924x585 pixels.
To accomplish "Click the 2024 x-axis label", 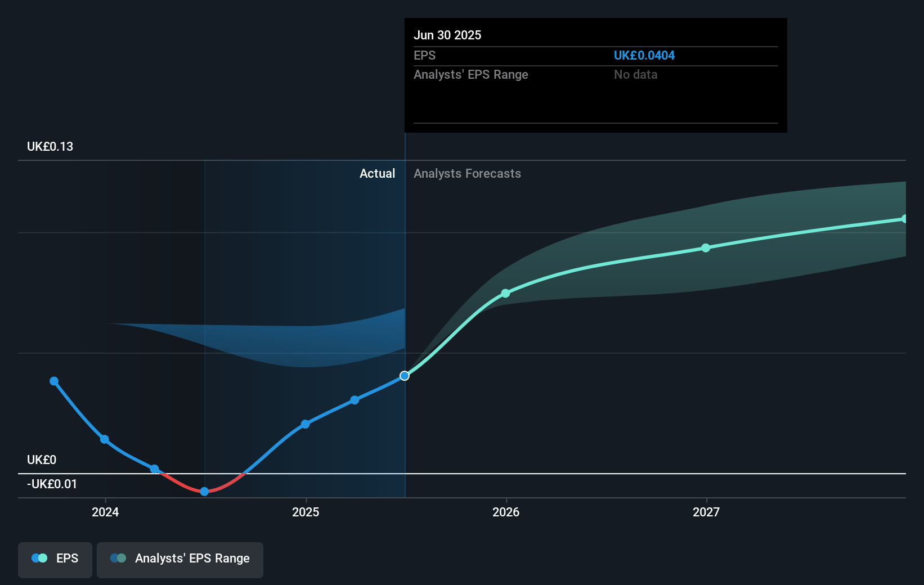I will click(105, 512).
